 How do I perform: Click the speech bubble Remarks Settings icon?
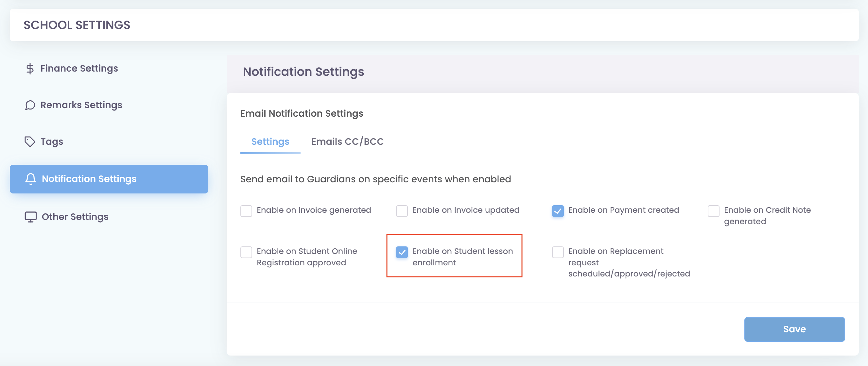(30, 106)
